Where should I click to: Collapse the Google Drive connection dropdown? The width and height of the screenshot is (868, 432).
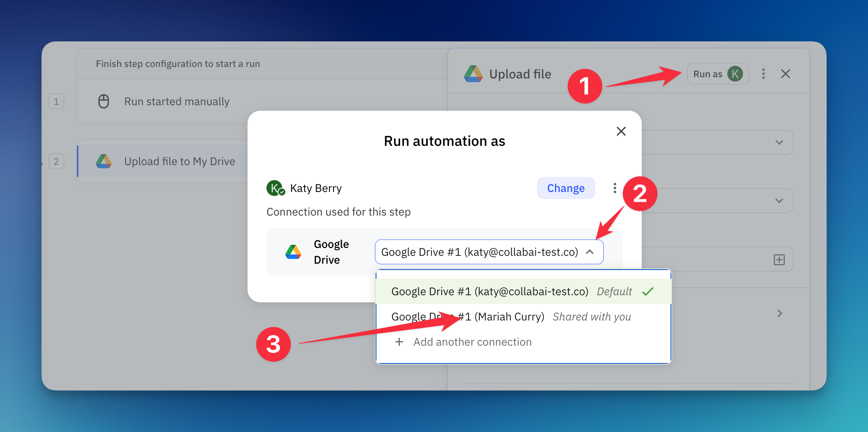[x=590, y=252]
